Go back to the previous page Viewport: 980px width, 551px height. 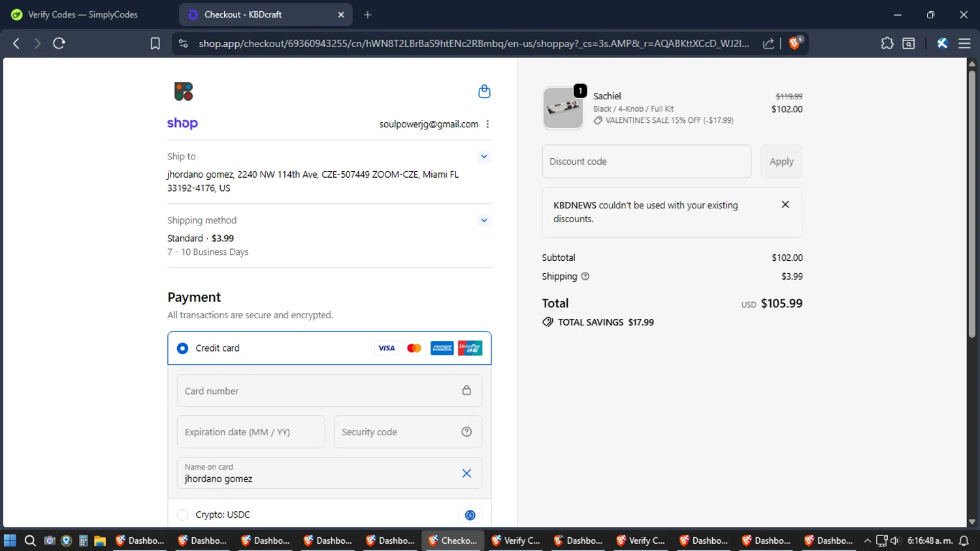(x=16, y=43)
